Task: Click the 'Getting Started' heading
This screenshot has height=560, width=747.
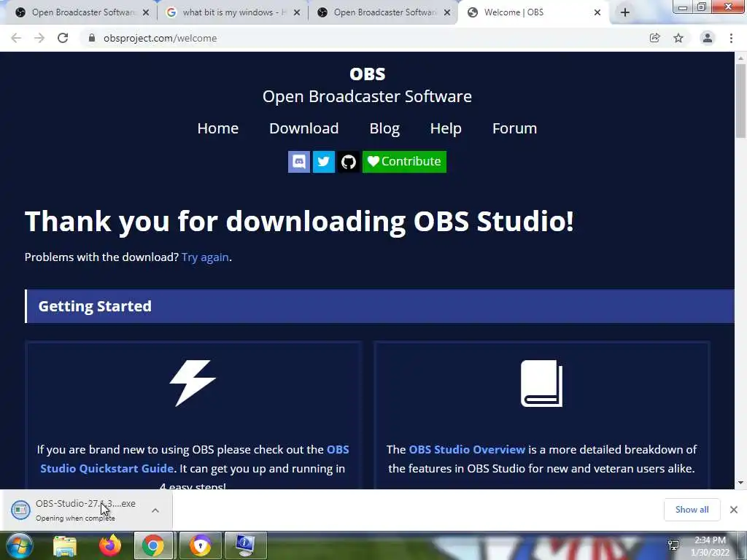Action: click(x=95, y=306)
